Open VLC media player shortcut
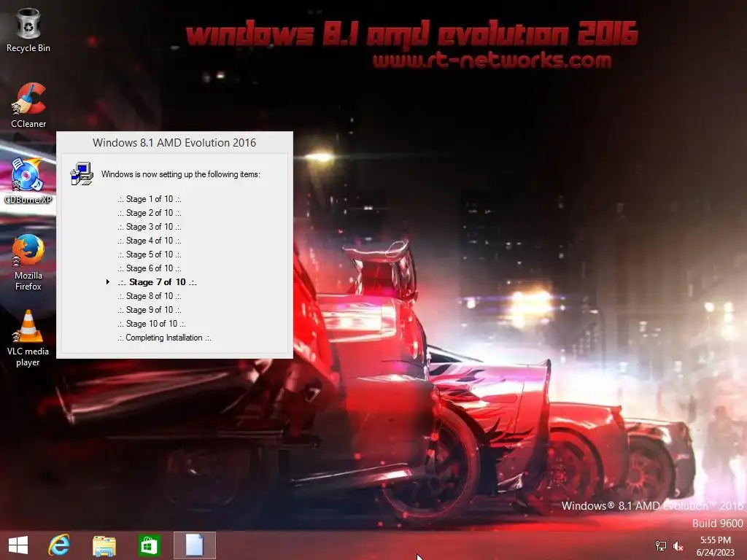 click(28, 338)
